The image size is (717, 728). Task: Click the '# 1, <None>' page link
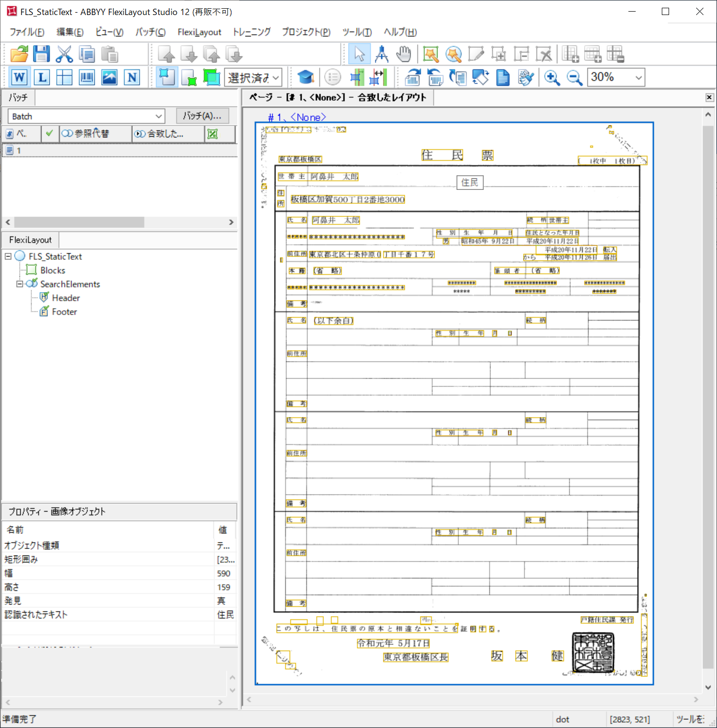[297, 117]
